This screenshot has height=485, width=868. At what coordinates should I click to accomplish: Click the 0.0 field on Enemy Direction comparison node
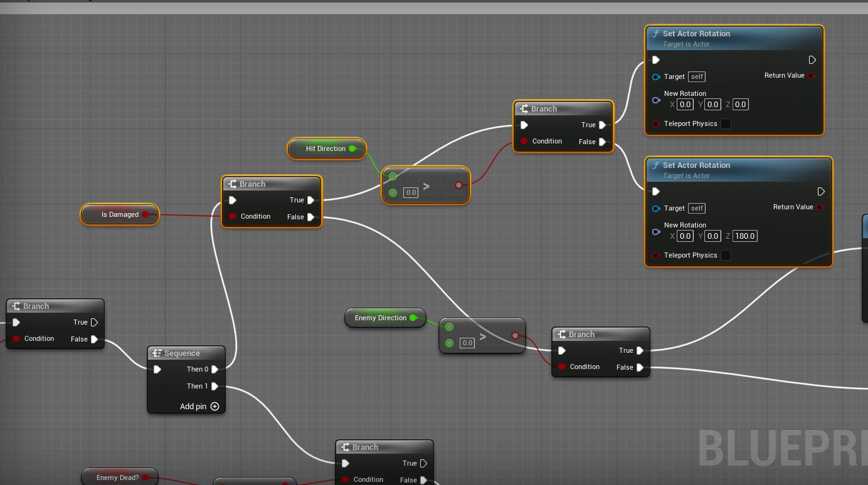(x=467, y=343)
